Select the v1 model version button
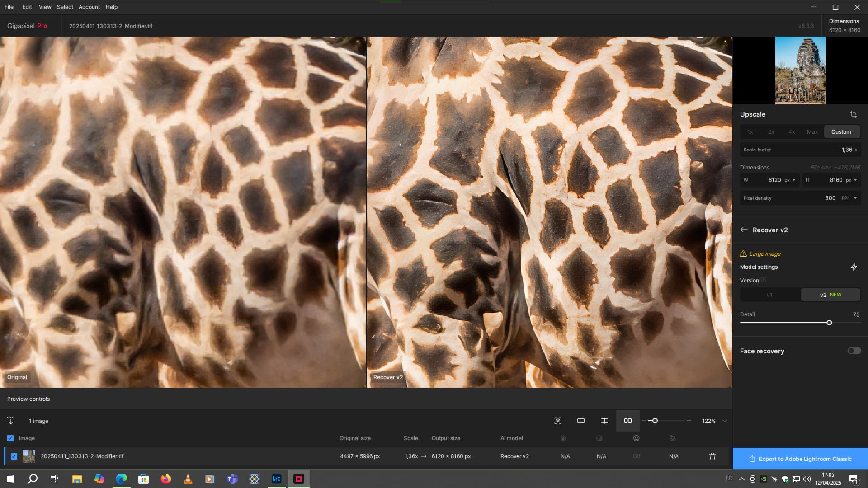The width and height of the screenshot is (868, 488). 769,295
